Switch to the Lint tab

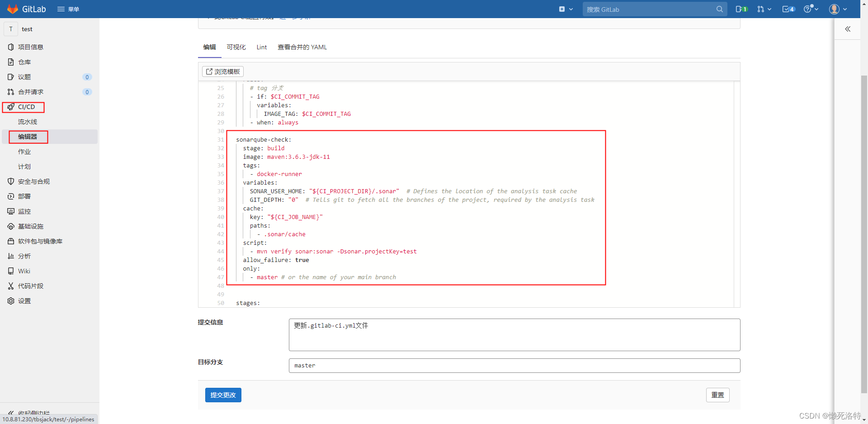coord(262,47)
